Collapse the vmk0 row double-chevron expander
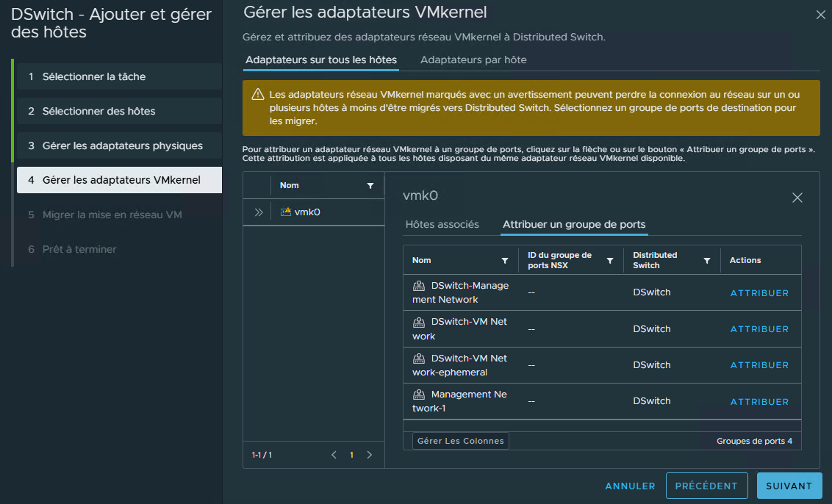 coord(259,212)
